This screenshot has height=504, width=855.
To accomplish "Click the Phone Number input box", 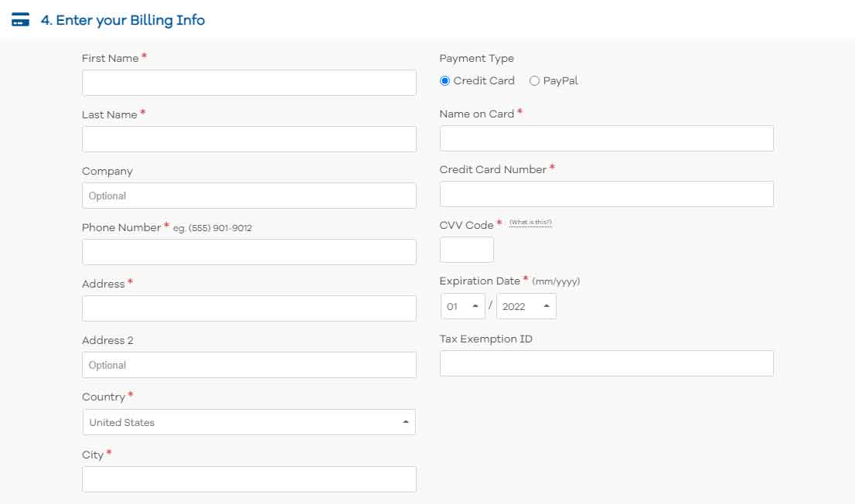I will click(x=248, y=252).
